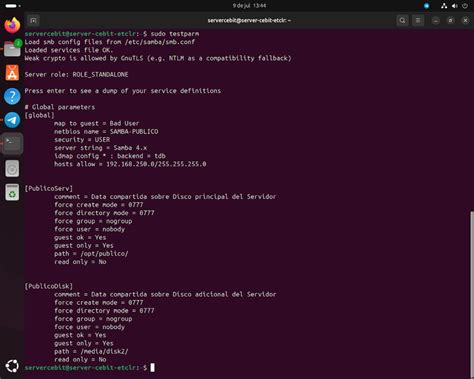Open the terminal search button
The width and height of the screenshot is (474, 379).
click(x=402, y=21)
